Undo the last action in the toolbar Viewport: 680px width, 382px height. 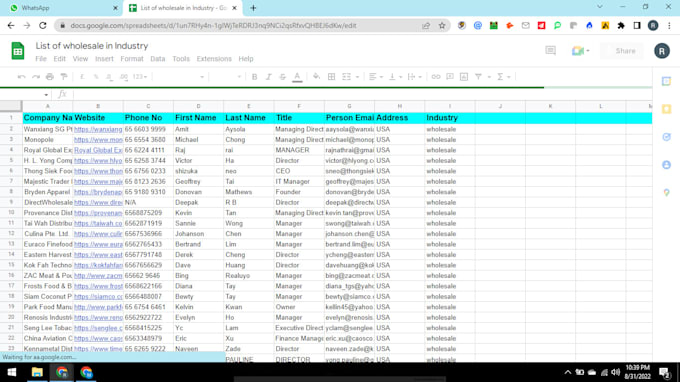pos(21,77)
